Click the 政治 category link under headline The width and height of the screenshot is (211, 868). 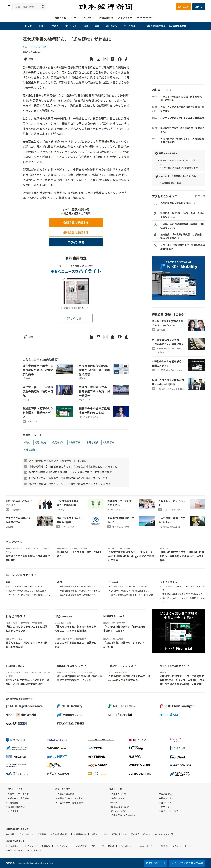pos(25,47)
